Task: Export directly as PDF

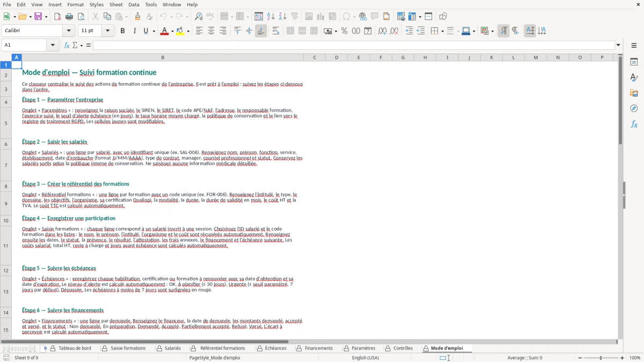Action: pyautogui.click(x=57, y=17)
